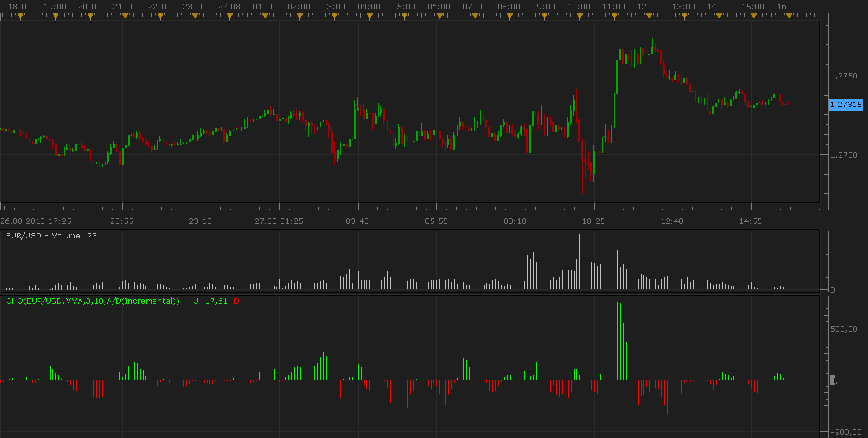Click the 12:40 bottom axis label

tap(672, 221)
